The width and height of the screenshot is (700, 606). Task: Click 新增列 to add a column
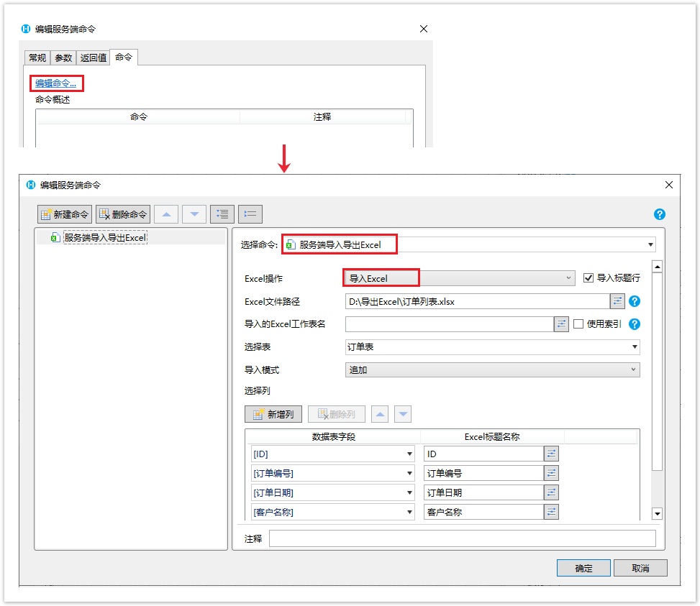pyautogui.click(x=273, y=414)
